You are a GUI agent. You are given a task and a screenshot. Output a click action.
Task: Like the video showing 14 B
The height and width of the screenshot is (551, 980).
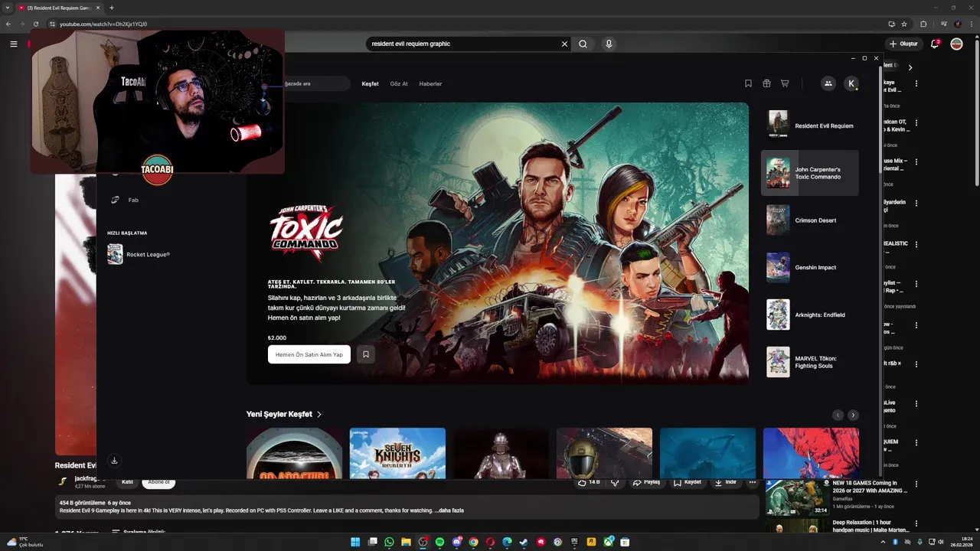click(589, 482)
